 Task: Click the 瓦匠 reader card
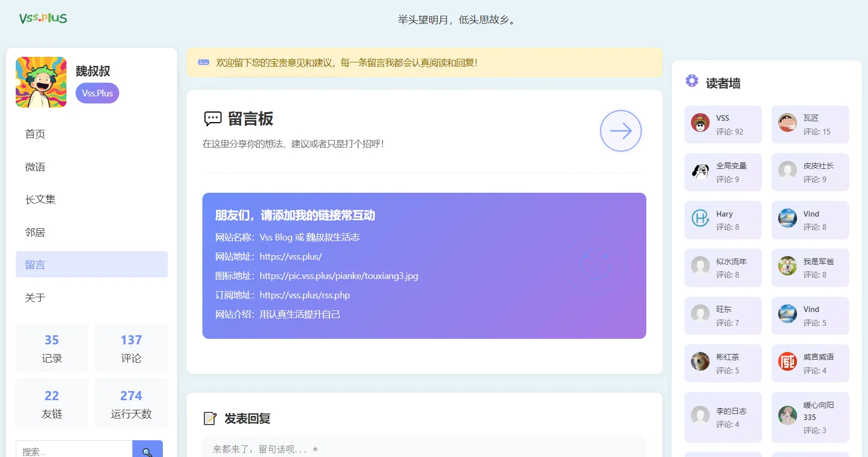tap(810, 125)
